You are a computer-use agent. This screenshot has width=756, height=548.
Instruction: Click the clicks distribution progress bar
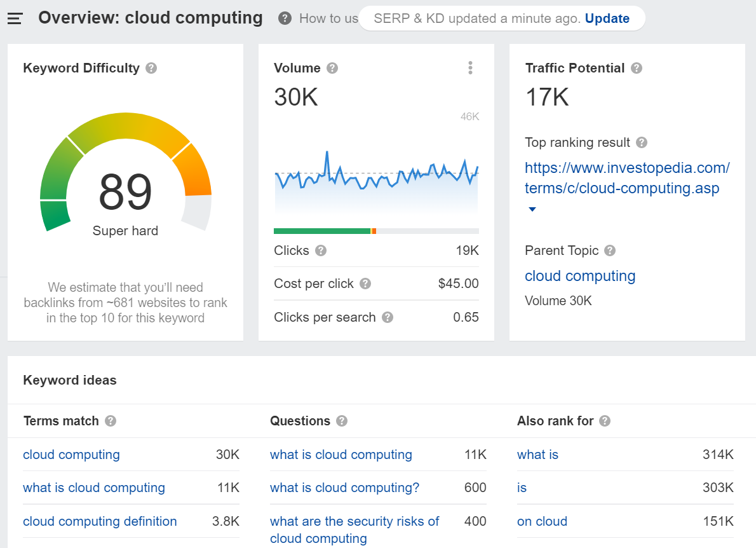point(376,231)
